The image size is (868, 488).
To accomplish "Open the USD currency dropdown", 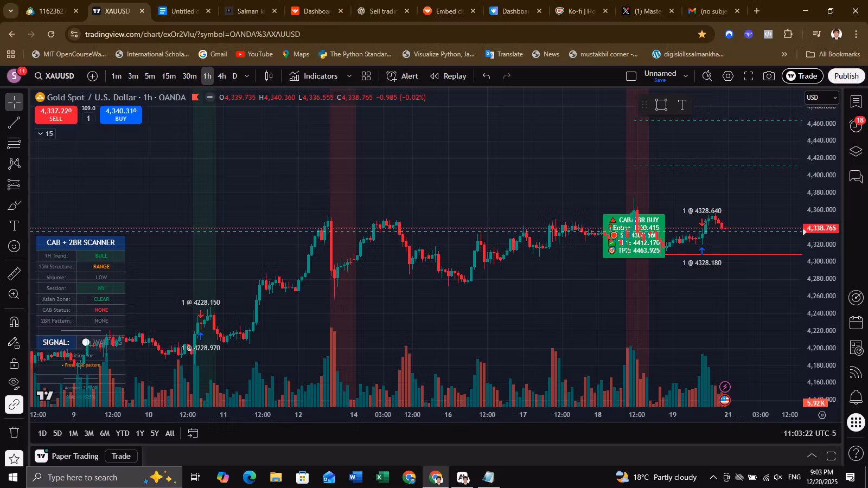I will pyautogui.click(x=821, y=98).
